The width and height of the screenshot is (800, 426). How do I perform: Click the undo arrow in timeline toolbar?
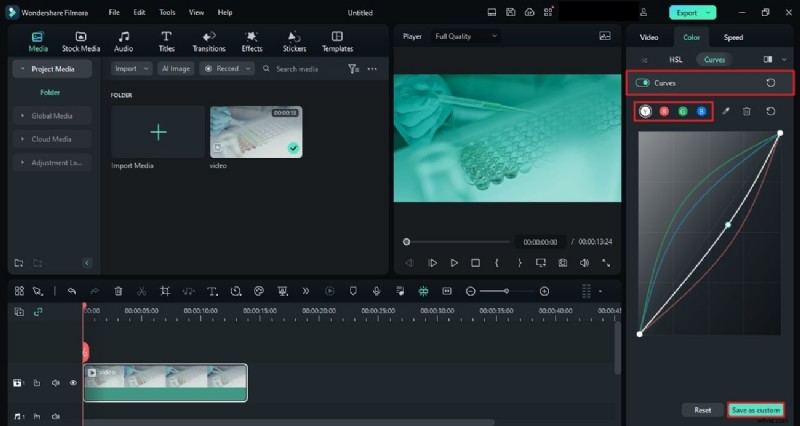point(72,291)
